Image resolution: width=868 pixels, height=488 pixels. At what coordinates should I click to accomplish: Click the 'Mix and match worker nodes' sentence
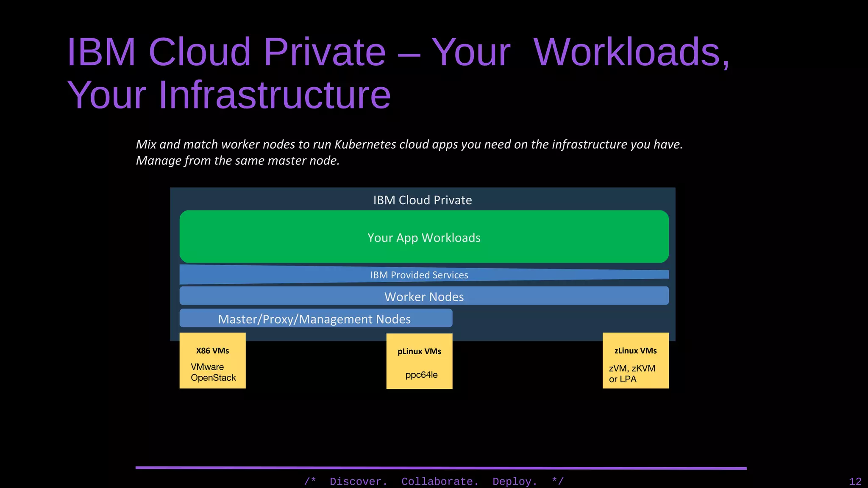tap(409, 144)
